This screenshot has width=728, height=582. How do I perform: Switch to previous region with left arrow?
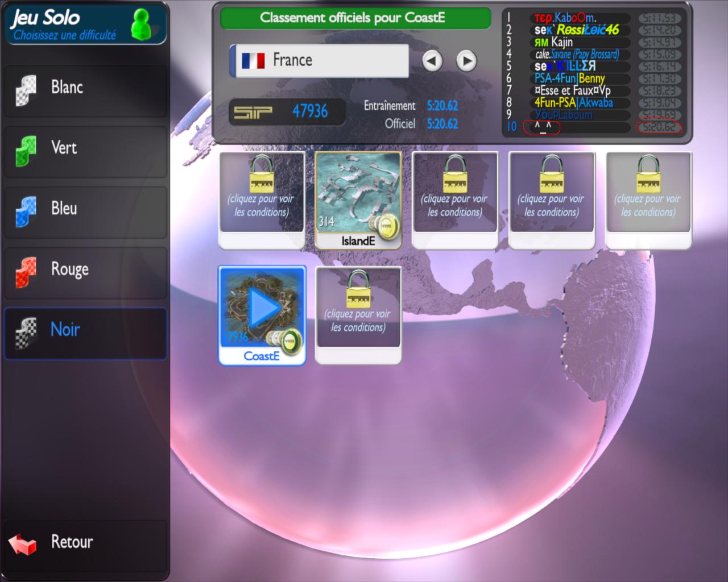(x=432, y=61)
